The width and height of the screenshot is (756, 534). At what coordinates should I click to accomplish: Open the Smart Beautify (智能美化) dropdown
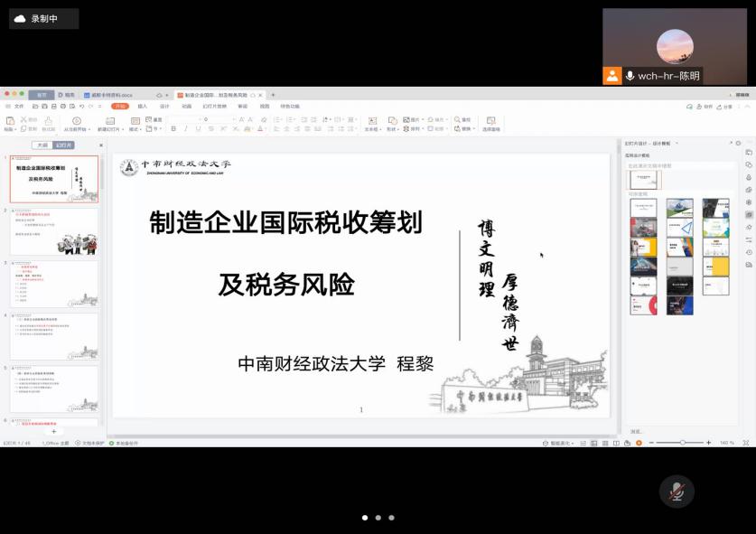[560, 443]
